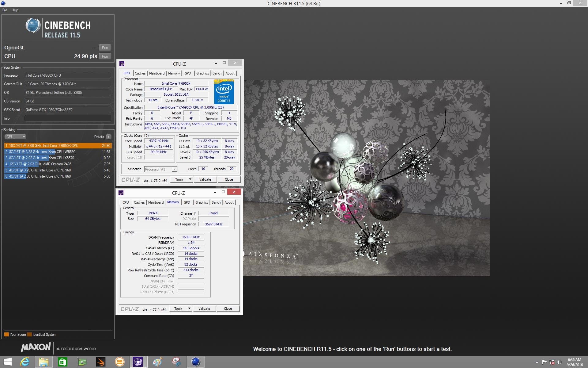Run the CPU benchmark
This screenshot has width=588, height=368.
pos(105,56)
